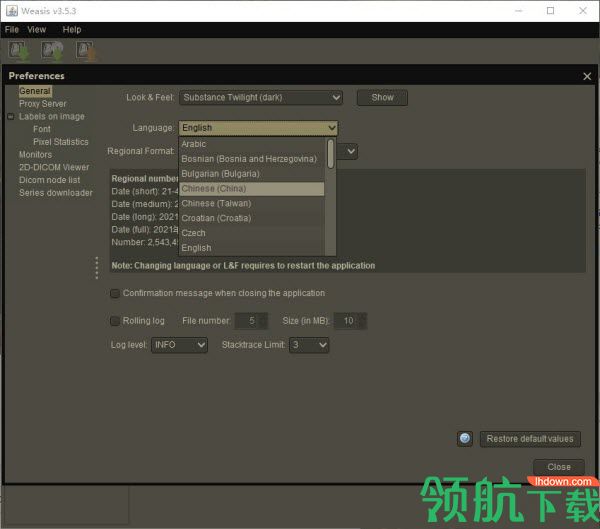Choose Arabic from language list
The width and height of the screenshot is (600, 529).
(x=252, y=144)
